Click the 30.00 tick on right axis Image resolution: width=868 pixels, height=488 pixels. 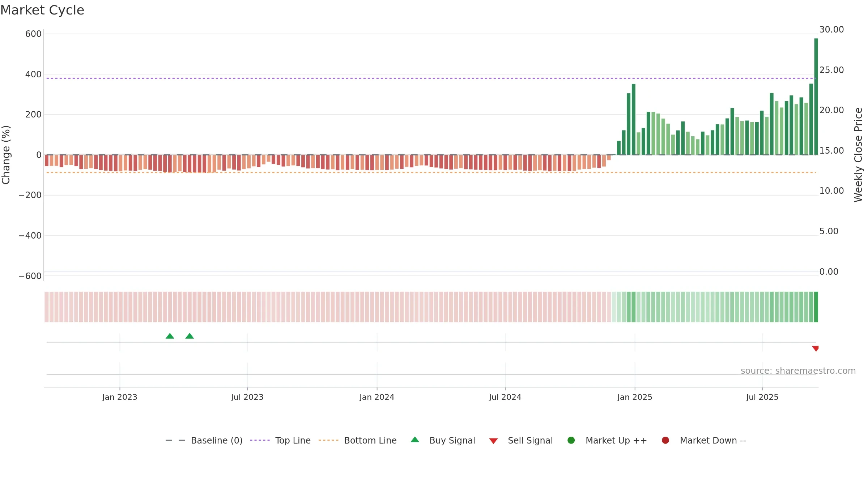(831, 30)
